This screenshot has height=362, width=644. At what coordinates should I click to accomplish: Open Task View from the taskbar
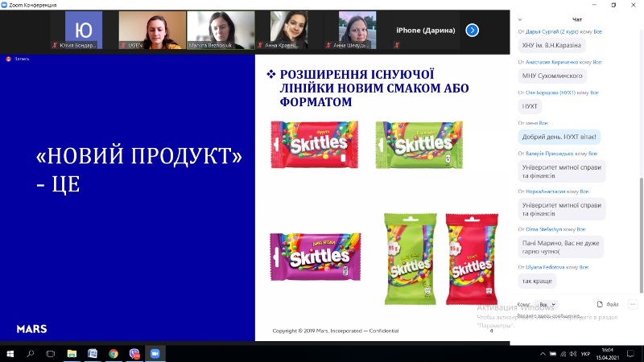[x=51, y=353]
